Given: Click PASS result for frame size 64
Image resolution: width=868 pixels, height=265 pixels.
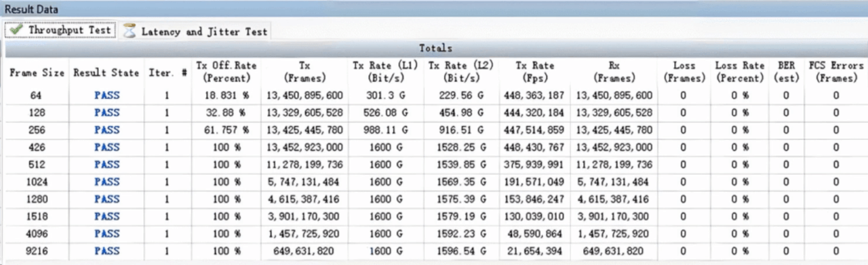Looking at the screenshot, I should click(x=106, y=96).
